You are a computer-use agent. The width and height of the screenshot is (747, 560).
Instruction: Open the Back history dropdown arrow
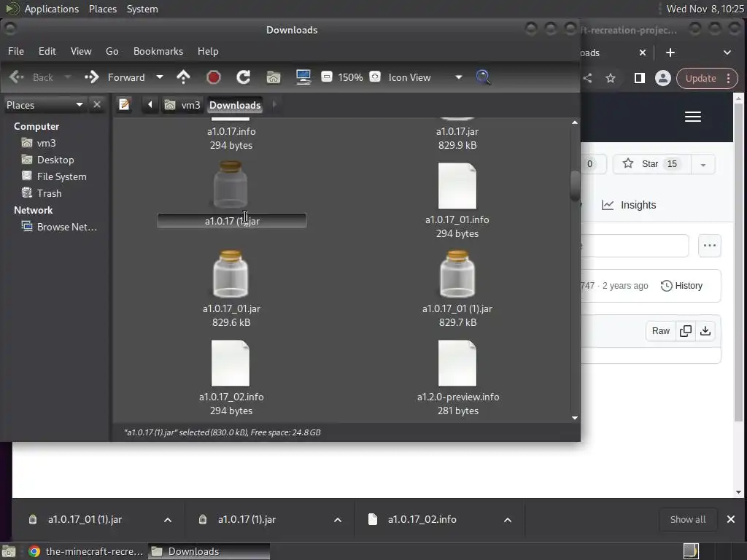tap(68, 77)
